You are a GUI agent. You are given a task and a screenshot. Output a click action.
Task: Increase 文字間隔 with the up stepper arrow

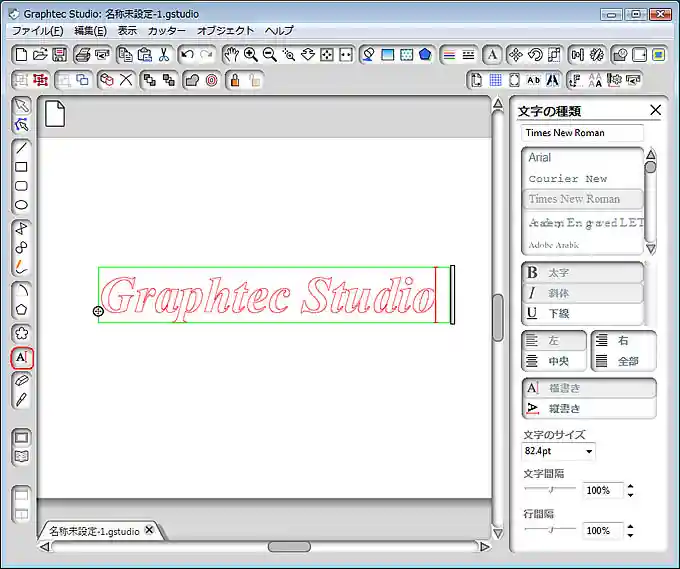(x=631, y=486)
